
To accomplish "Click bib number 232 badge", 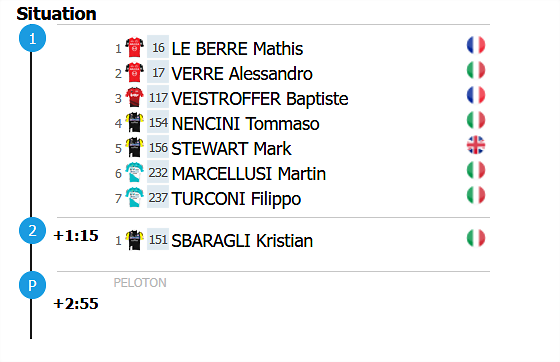I will click(158, 173).
